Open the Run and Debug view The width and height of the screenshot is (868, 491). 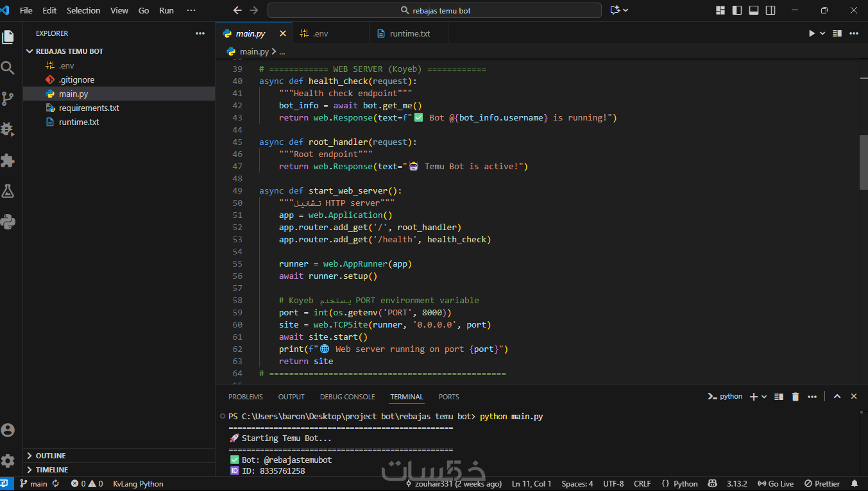click(8, 129)
